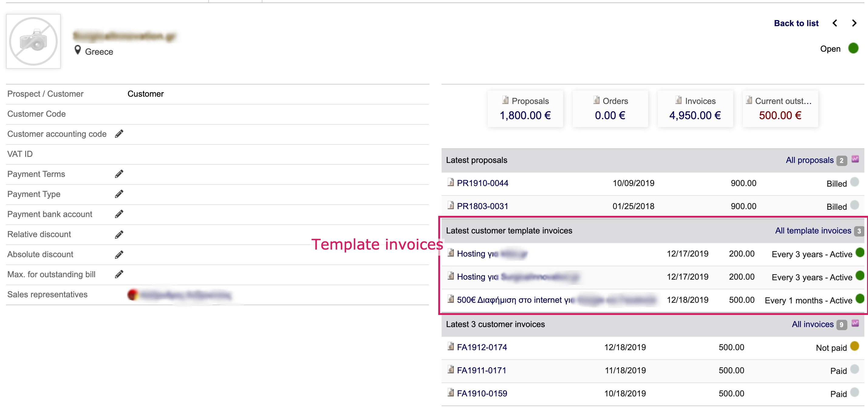Click pencil next to Payment bank account
This screenshot has height=411, width=868.
click(x=119, y=214)
